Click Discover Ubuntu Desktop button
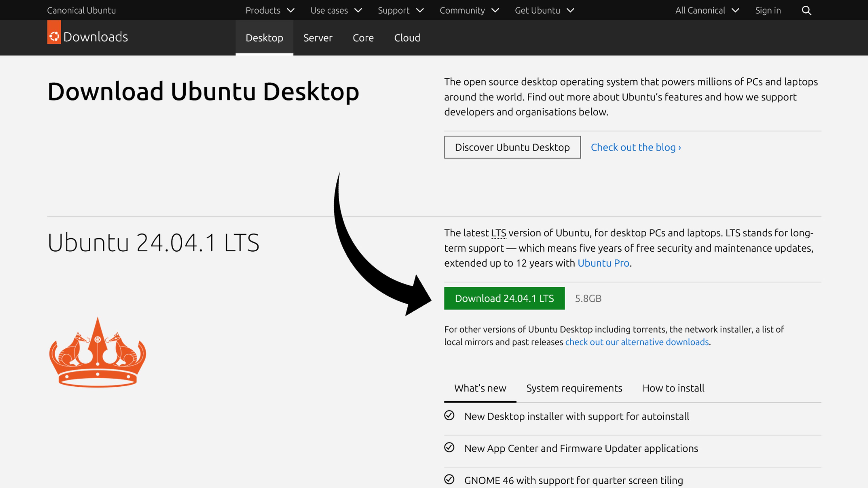This screenshot has width=868, height=488. coord(512,147)
